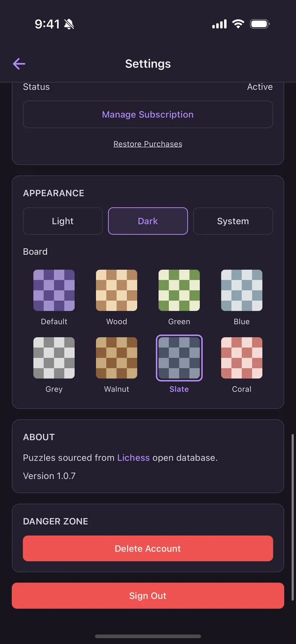Click the Settings page title

(x=148, y=64)
